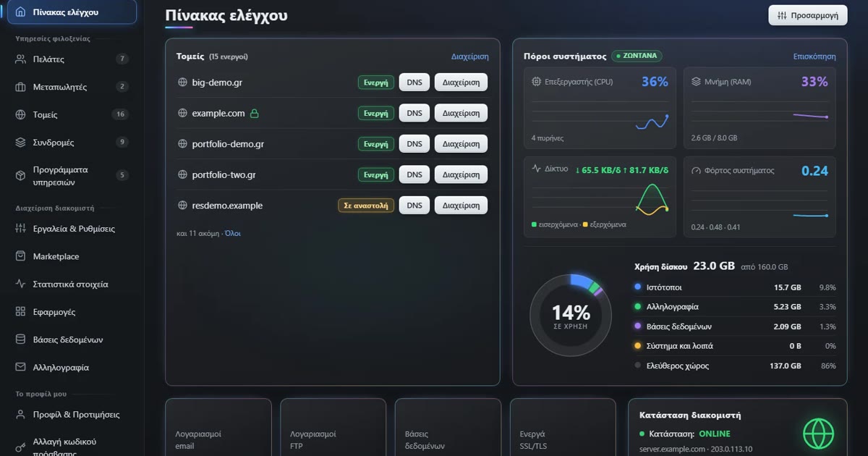Select Τομείς in the sidebar
The image size is (868, 456).
(x=72, y=114)
